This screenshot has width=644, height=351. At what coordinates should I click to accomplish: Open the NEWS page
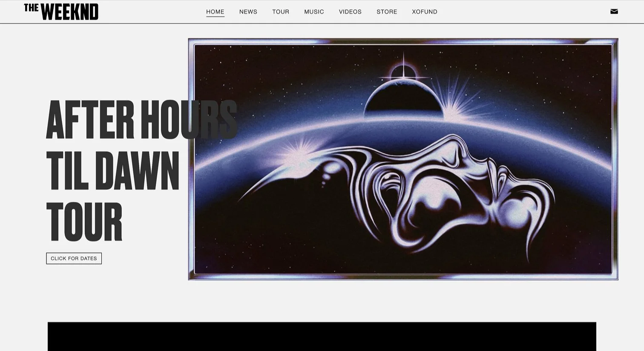coord(248,12)
